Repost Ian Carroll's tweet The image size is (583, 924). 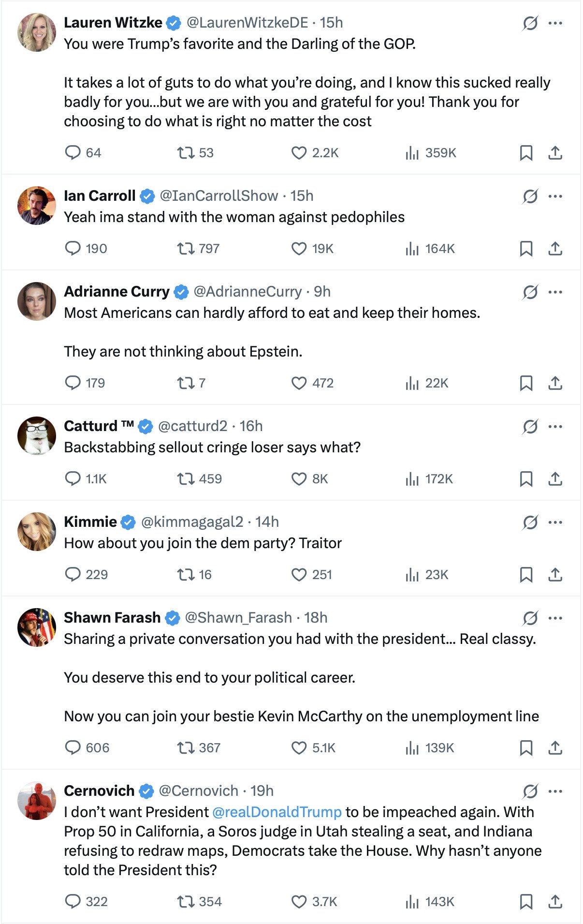[x=185, y=249]
